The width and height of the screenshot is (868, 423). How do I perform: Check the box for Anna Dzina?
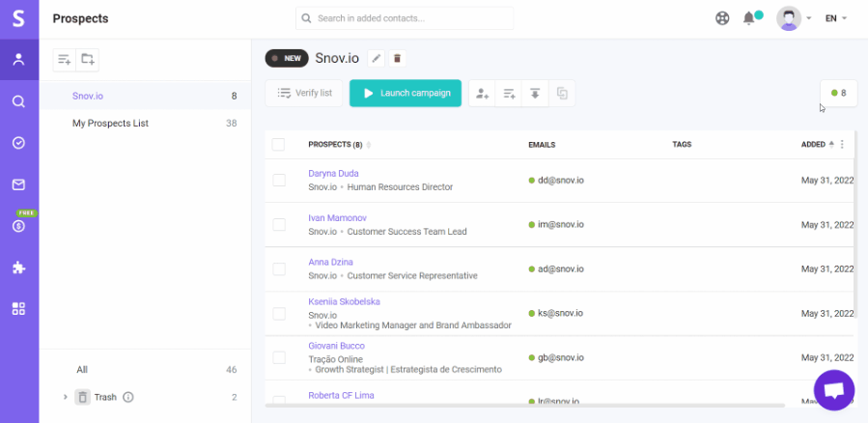279,269
